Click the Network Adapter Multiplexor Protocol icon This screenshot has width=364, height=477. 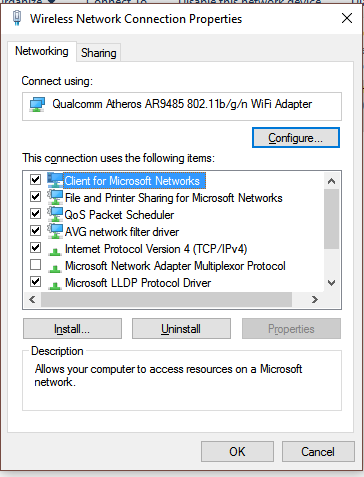pos(55,269)
